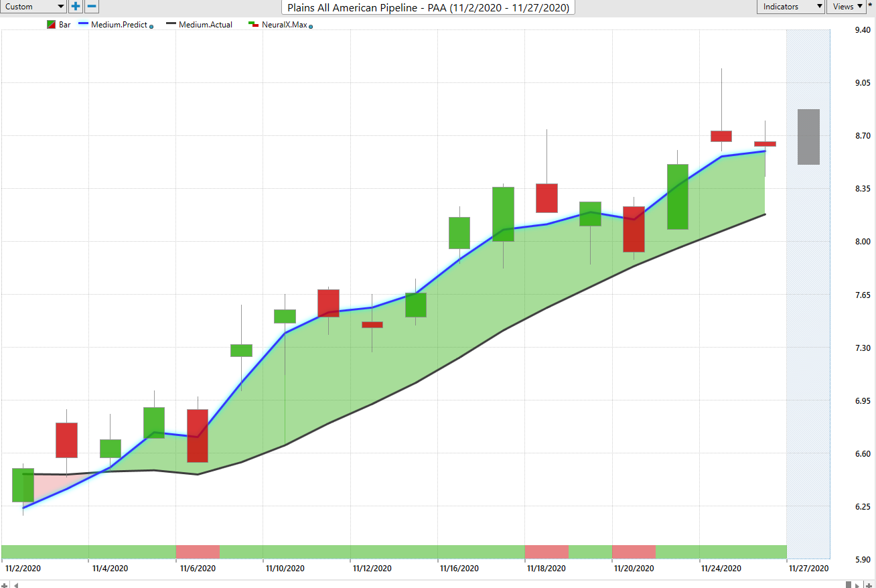Click the 11/6/2020 date axis label

(198, 568)
